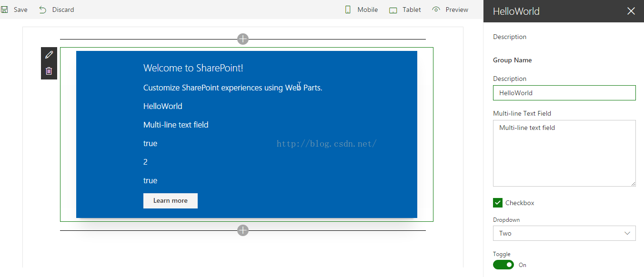Viewport: 644px width, 277px height.
Task: Click the Learn more button
Action: pos(171,201)
